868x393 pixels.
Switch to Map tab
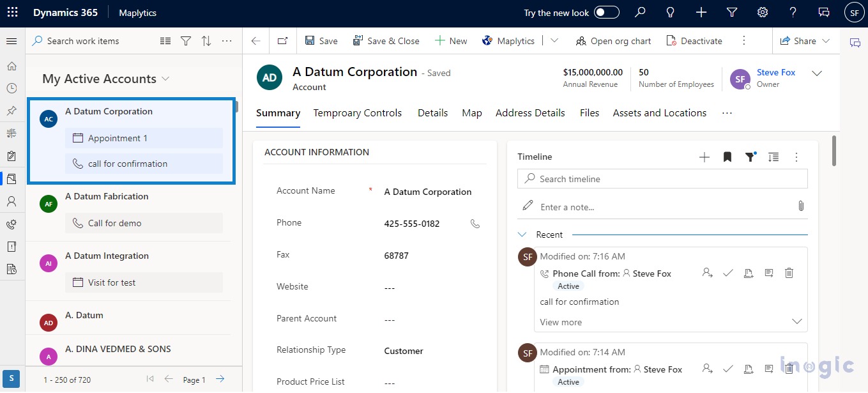[472, 113]
